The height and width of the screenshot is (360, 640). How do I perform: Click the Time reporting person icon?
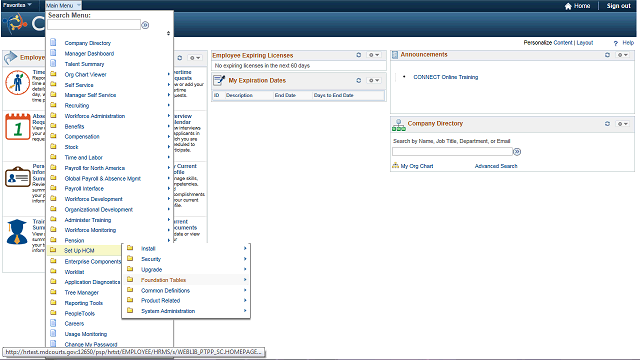pyautogui.click(x=17, y=82)
